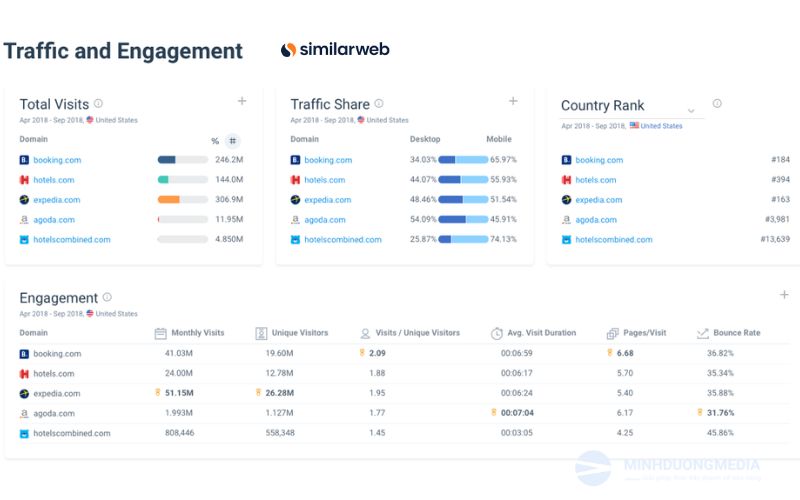Click the Visits / Unique Visitors person icon
Screen dimensions: 800x500
pos(365,333)
